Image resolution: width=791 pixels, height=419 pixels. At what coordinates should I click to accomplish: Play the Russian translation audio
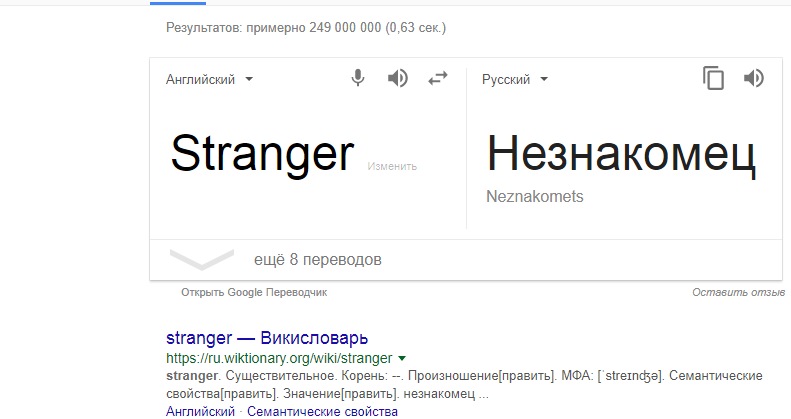[754, 78]
